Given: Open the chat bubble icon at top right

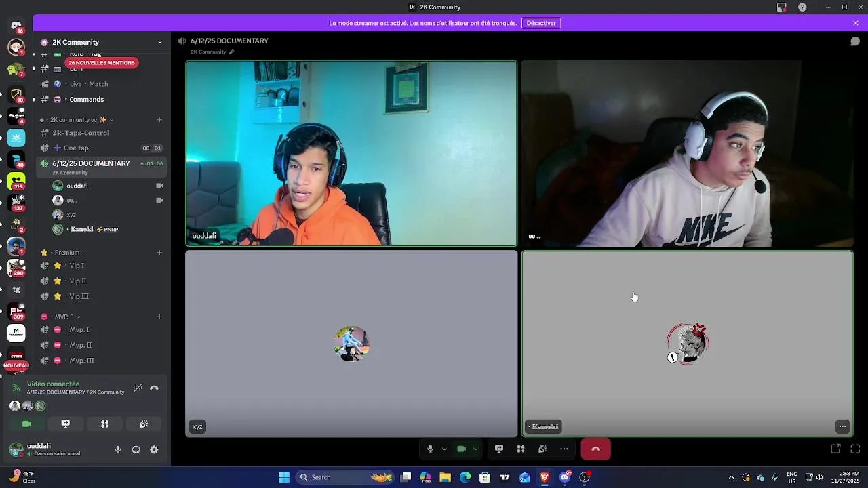Looking at the screenshot, I should click(855, 41).
